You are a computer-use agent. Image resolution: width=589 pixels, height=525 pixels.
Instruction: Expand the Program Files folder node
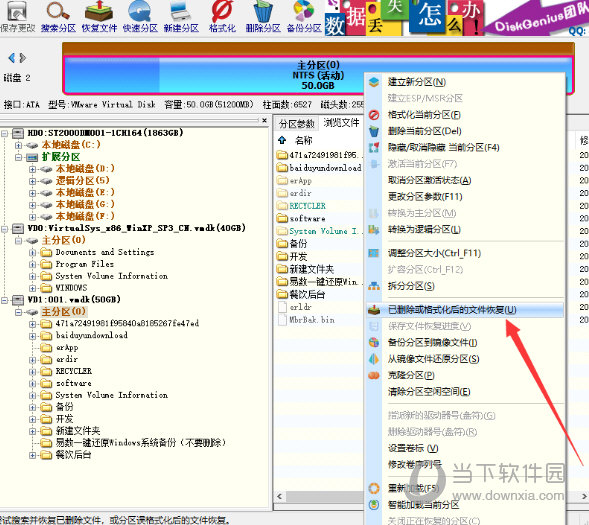pos(33,264)
